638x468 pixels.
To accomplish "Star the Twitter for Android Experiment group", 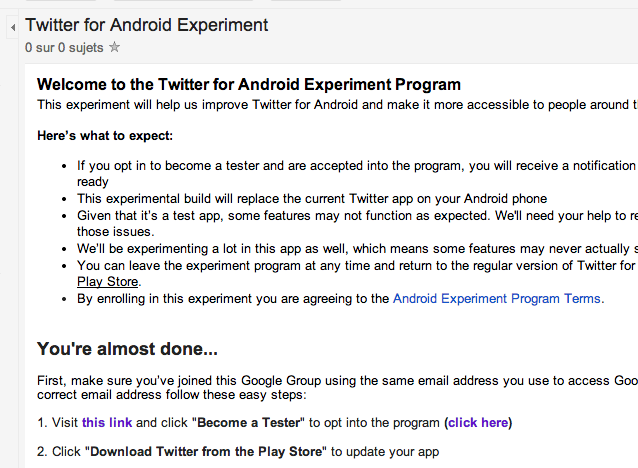I will tap(114, 46).
